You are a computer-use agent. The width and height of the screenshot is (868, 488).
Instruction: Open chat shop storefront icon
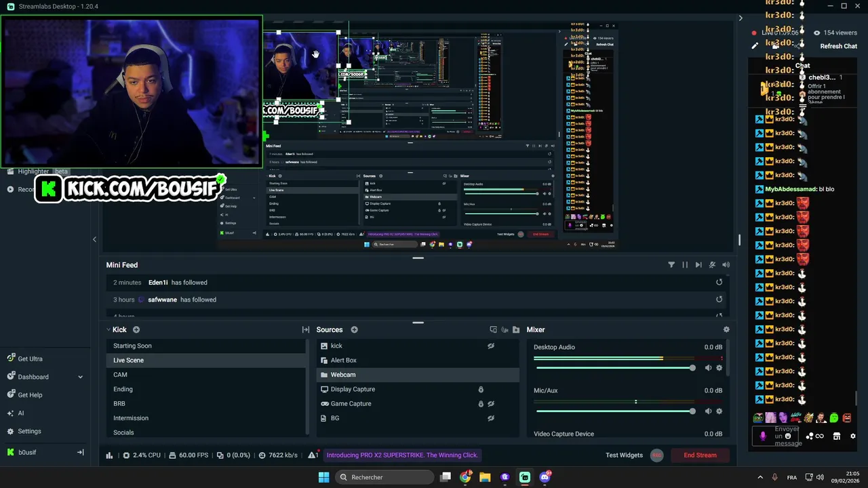click(x=837, y=436)
